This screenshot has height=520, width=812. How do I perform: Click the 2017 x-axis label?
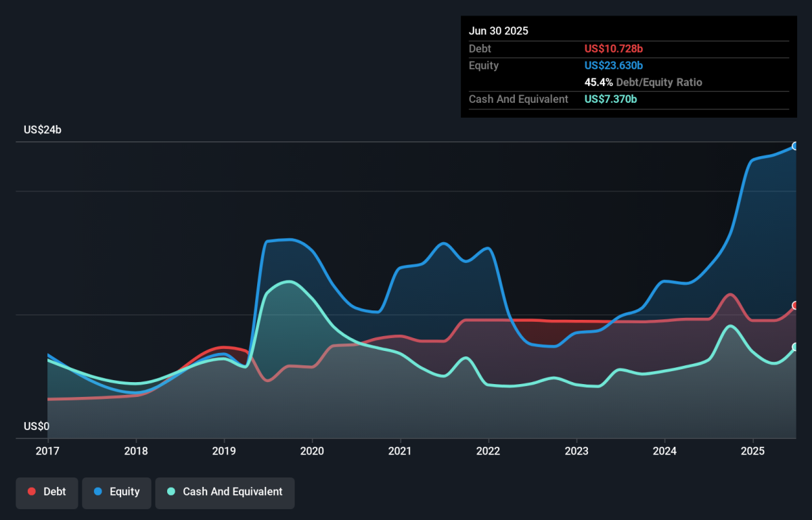click(x=47, y=451)
